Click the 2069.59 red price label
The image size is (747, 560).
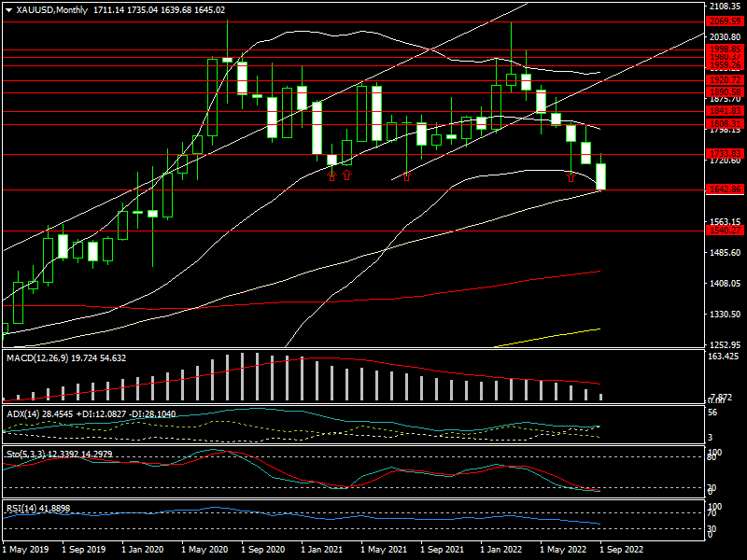[725, 21]
